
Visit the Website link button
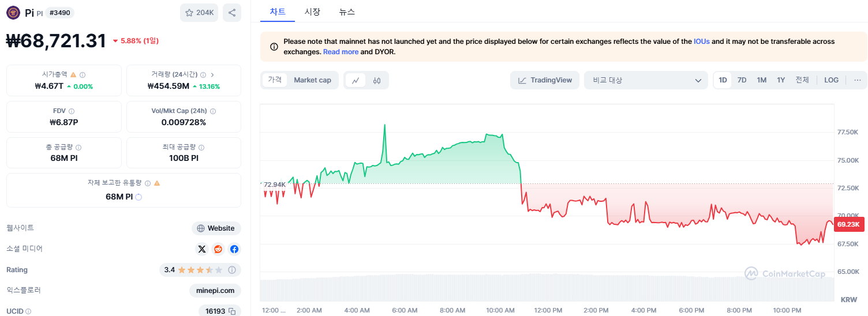click(216, 228)
